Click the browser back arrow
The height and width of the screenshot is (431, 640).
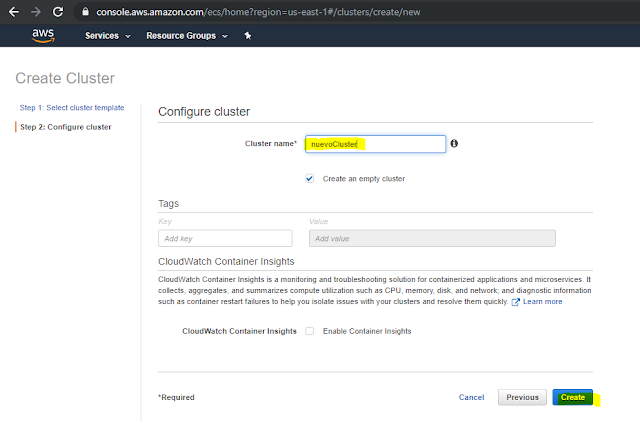point(14,12)
